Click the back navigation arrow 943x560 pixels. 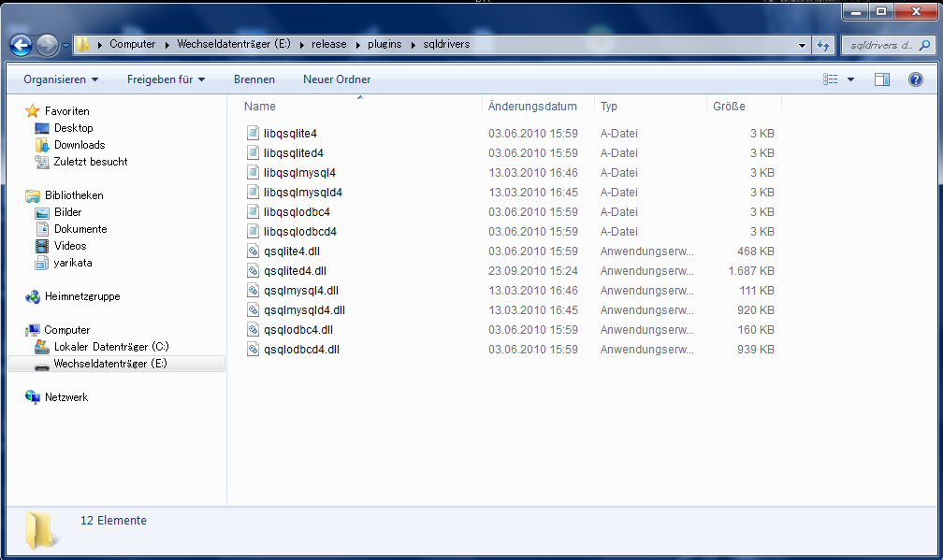(21, 44)
